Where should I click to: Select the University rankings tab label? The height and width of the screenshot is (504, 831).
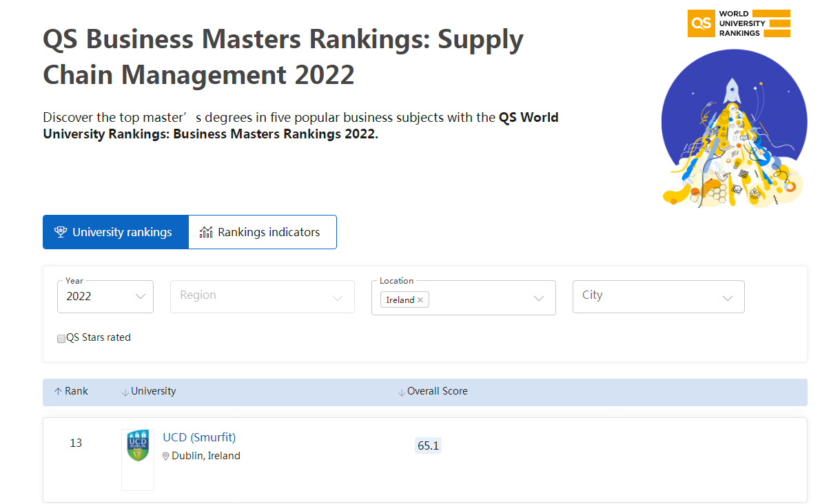pos(122,232)
